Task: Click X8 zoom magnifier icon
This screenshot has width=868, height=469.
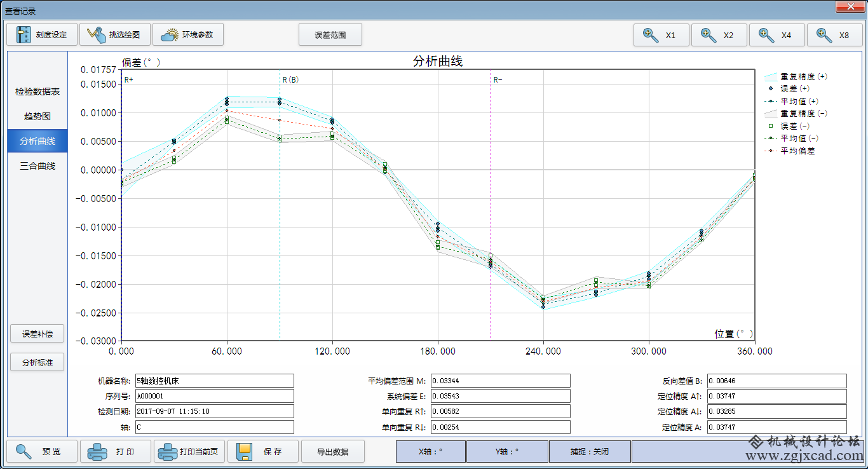Action: point(825,35)
